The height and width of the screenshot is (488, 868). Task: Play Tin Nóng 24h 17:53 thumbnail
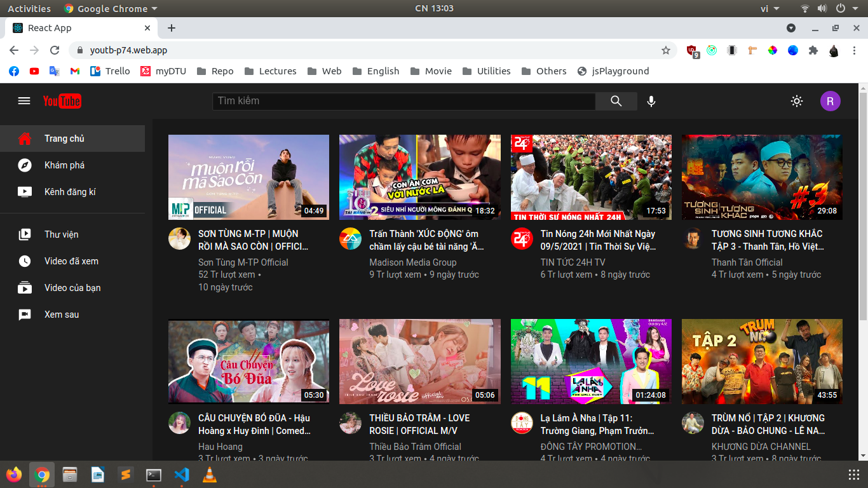(591, 177)
